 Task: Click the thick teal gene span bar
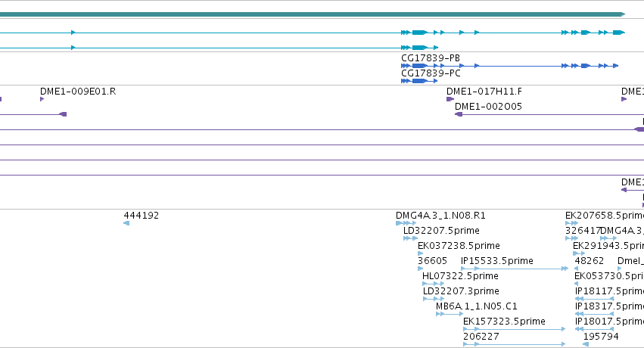(x=312, y=14)
